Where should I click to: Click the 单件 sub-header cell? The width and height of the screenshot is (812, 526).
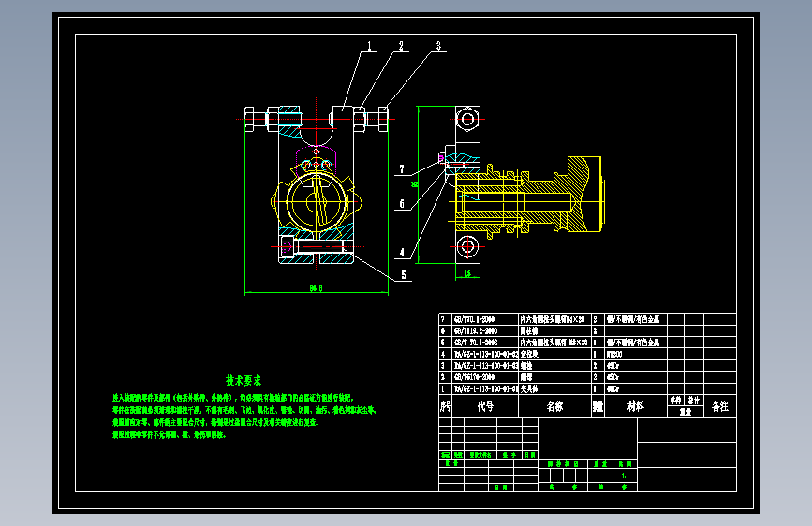pyautogui.click(x=675, y=401)
